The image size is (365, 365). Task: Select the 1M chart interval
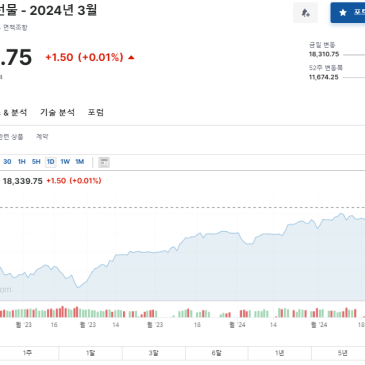coord(79,162)
